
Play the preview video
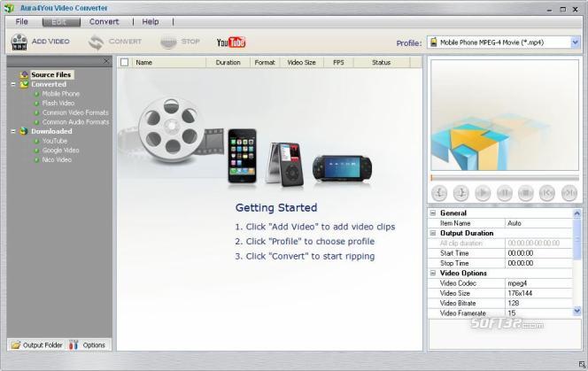483,193
